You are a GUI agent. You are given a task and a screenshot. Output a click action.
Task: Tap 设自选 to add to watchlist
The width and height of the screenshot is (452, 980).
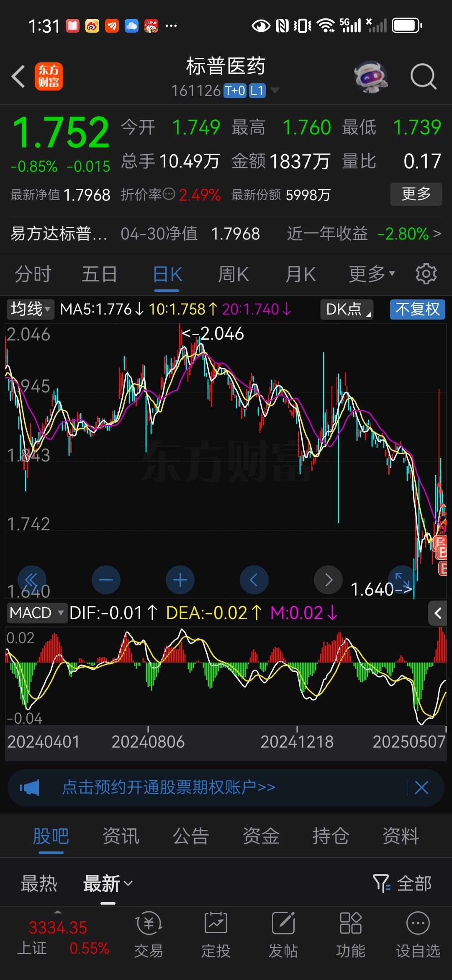click(418, 935)
